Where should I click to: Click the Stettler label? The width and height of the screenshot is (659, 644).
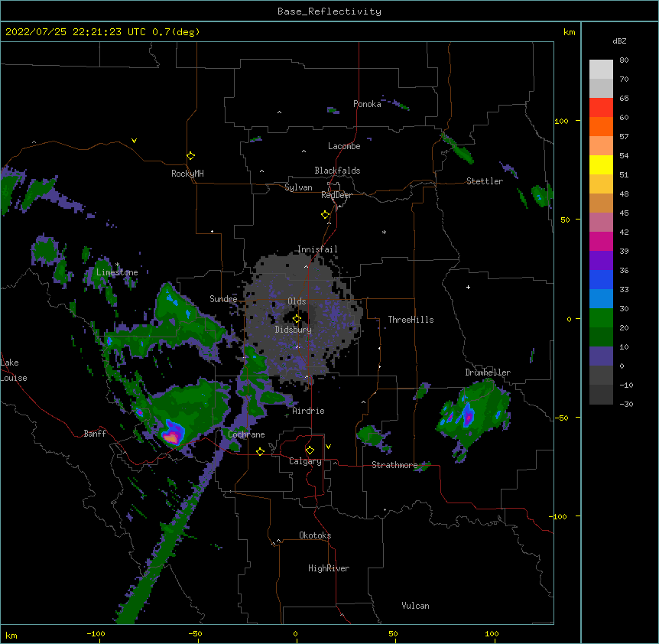point(485,181)
